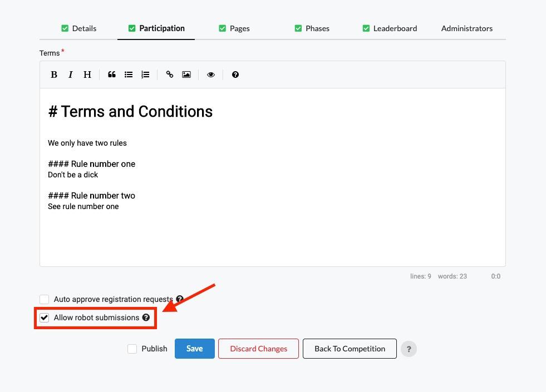Create a bulleted list

click(129, 74)
